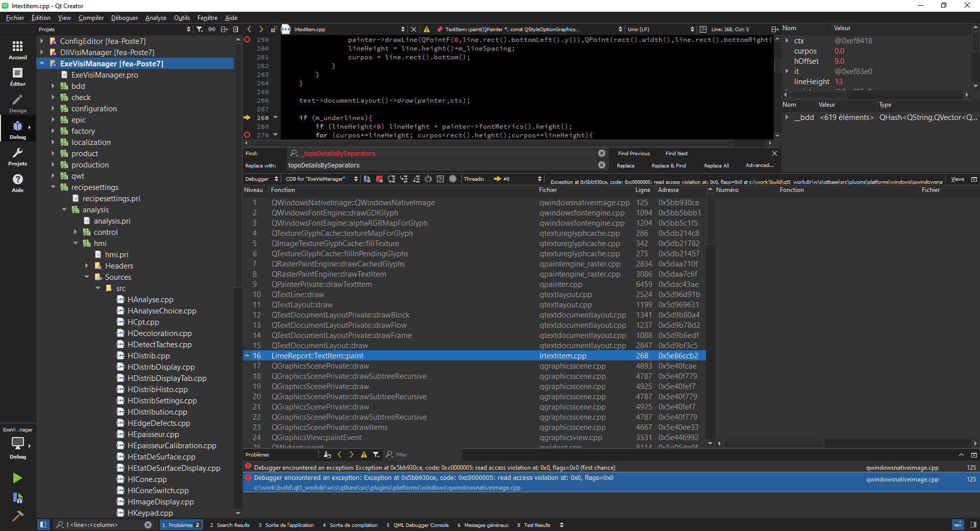Screen dimensions: 980x531
Task: Expand the bdd folder in the project tree
Action: click(53, 86)
